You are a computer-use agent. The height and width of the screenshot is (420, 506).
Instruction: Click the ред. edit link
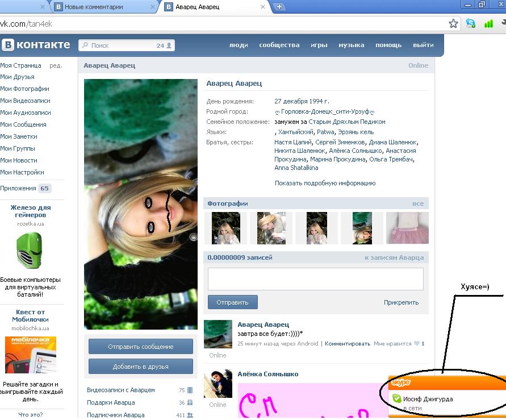(56, 65)
